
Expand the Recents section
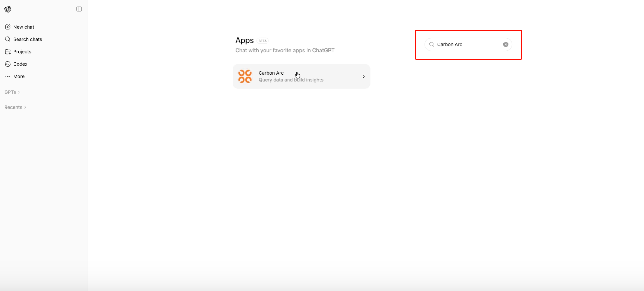click(x=15, y=107)
